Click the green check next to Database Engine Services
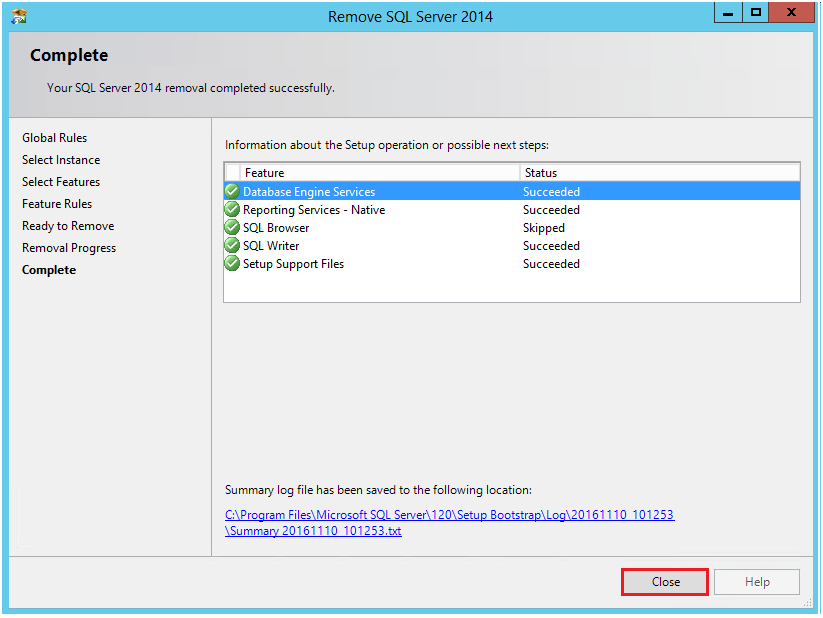This screenshot has height=618, width=823. (x=232, y=192)
